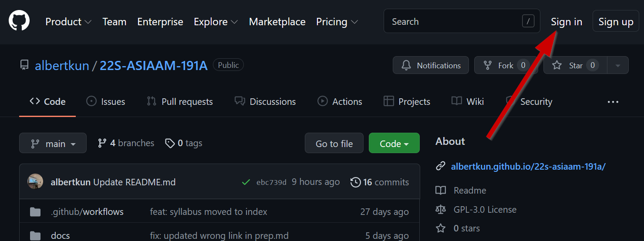
Task: Open the Pull requests tab
Action: click(180, 102)
